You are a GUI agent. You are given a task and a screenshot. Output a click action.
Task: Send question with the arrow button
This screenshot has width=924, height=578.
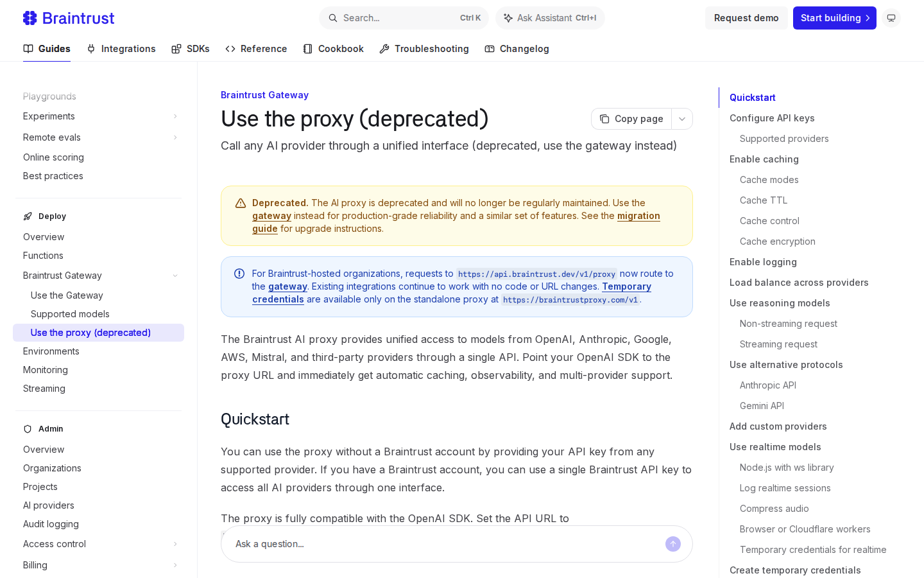(x=673, y=544)
